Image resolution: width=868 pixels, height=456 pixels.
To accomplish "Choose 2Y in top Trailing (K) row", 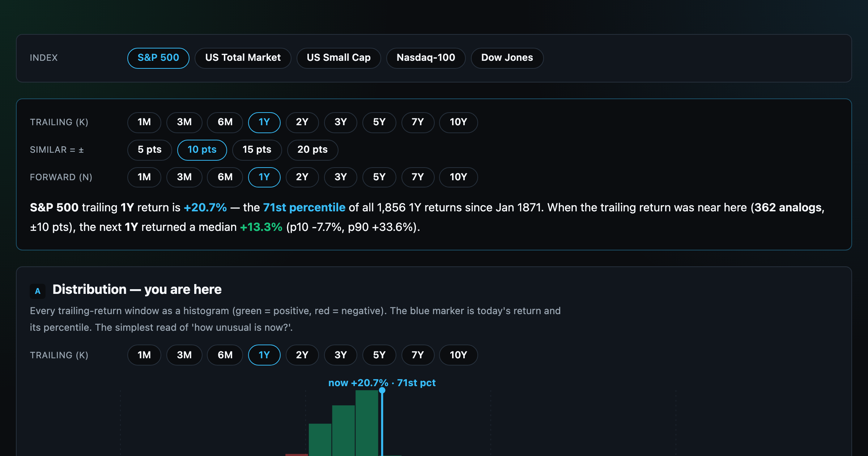I will tap(302, 122).
